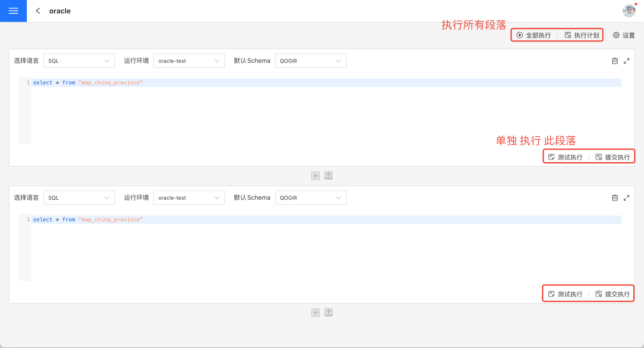Click the upload icon below first paragraph
Screen dimensions: 644x348
(328, 176)
